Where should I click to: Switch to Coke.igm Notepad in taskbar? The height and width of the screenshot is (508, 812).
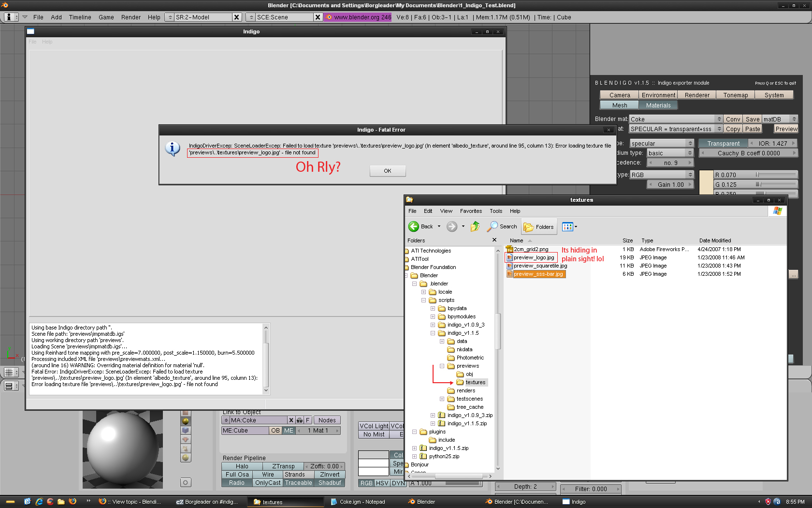coord(362,502)
